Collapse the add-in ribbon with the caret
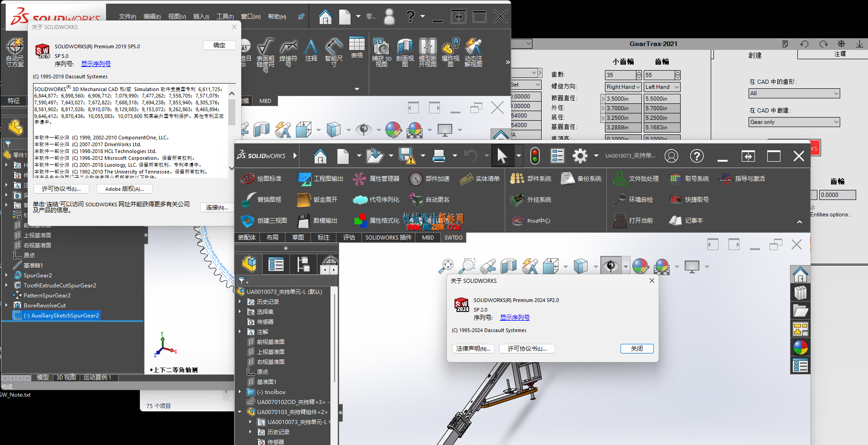868x445 pixels. pyautogui.click(x=799, y=222)
